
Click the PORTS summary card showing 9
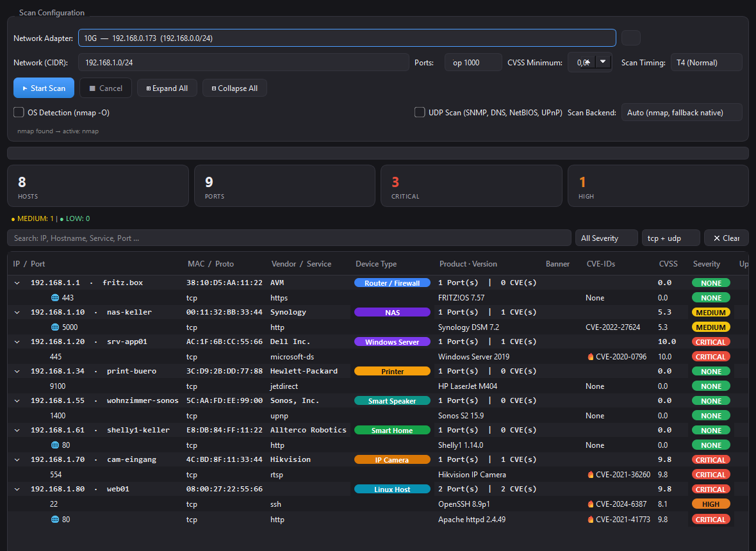pos(284,186)
